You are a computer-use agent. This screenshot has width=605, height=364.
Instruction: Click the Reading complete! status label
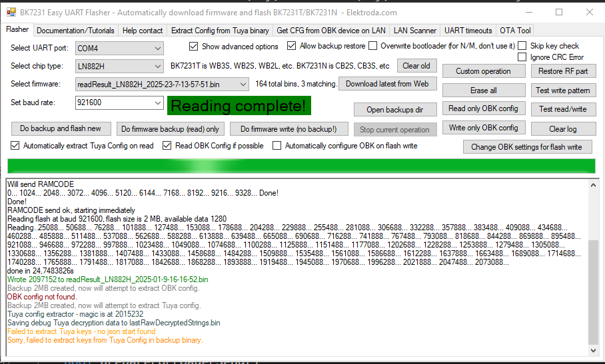tap(239, 106)
